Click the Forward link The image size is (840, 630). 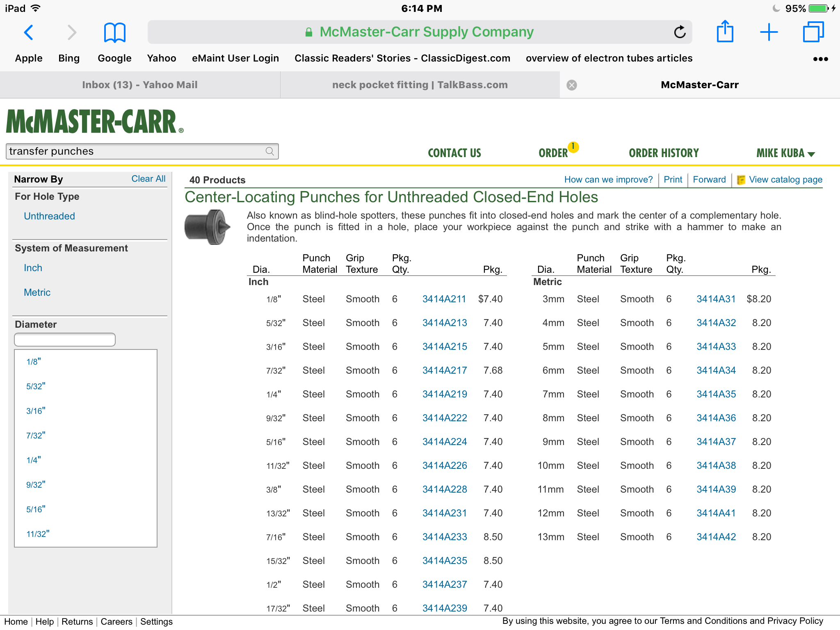[709, 180]
